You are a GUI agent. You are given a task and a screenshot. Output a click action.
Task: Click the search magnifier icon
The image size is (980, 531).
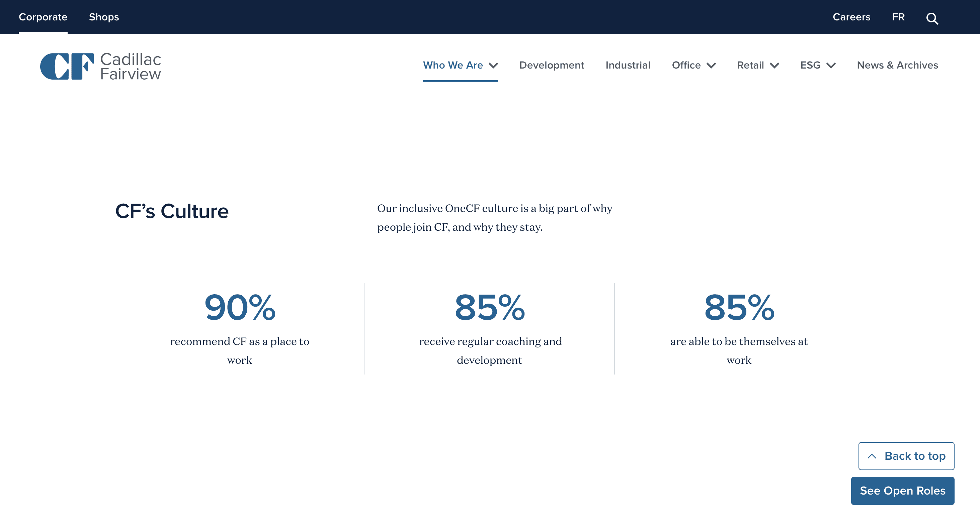click(932, 18)
